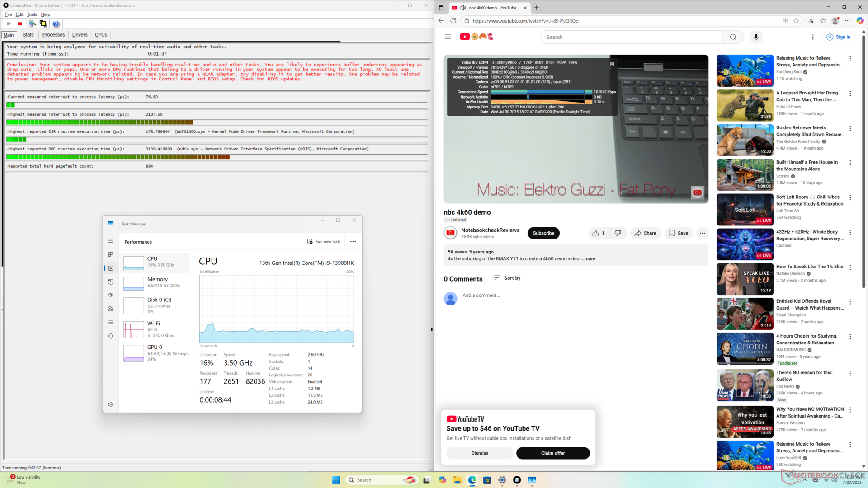Image resolution: width=868 pixels, height=488 pixels.
Task: Open Services puzzle icon in Task Manager
Action: [x=111, y=336]
